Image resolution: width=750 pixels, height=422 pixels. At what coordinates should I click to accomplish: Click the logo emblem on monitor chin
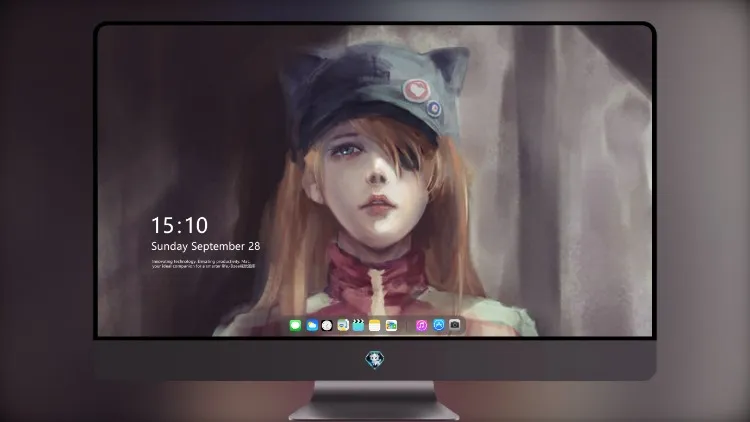click(x=375, y=360)
